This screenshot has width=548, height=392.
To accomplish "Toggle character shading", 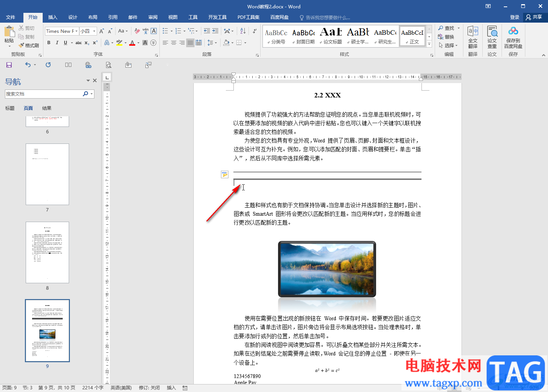I will (x=145, y=43).
